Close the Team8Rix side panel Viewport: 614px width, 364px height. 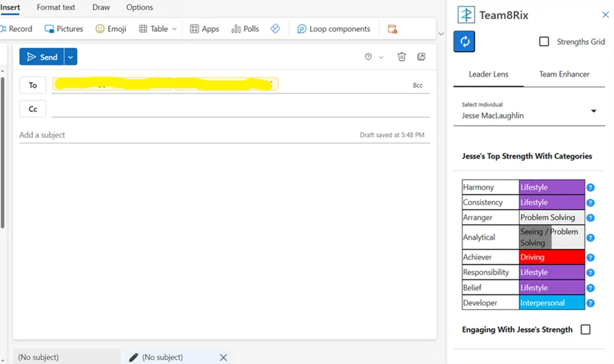[x=606, y=15]
